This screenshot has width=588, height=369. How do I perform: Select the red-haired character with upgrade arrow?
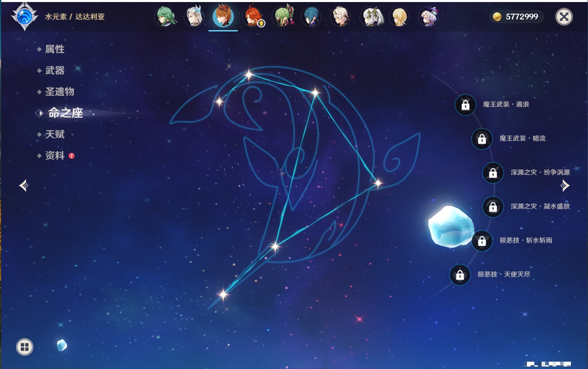(253, 17)
